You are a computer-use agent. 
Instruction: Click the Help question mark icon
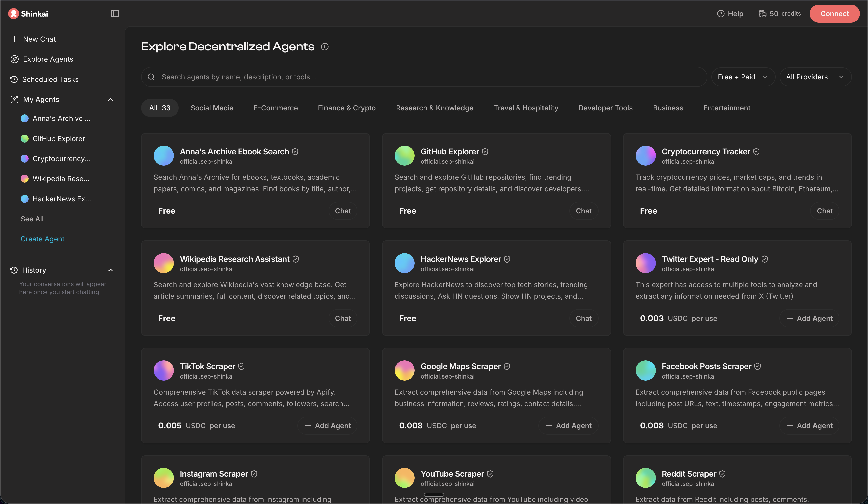pos(721,13)
